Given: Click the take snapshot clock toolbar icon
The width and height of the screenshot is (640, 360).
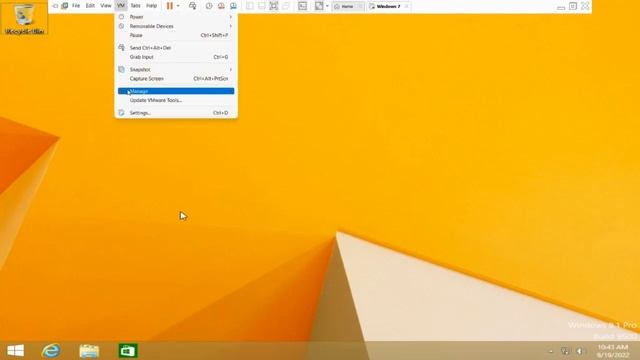Looking at the screenshot, I should click(209, 6).
